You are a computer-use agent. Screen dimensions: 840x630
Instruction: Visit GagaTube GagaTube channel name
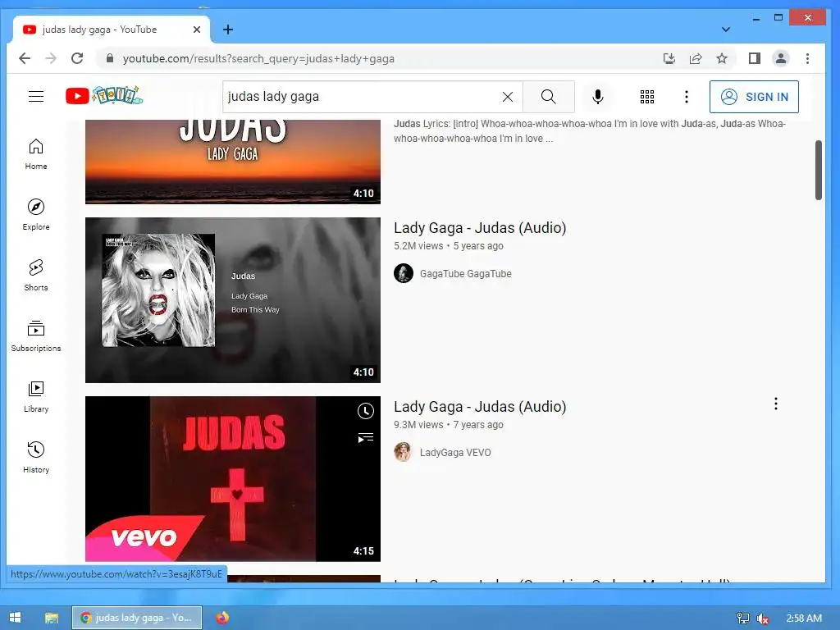(x=466, y=274)
